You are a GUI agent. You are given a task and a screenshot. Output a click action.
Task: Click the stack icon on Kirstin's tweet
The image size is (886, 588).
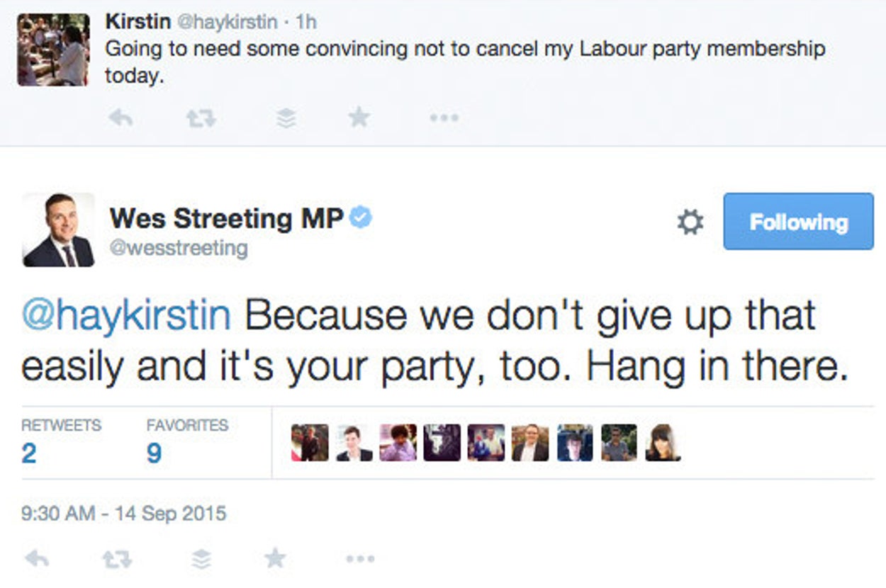tap(286, 118)
